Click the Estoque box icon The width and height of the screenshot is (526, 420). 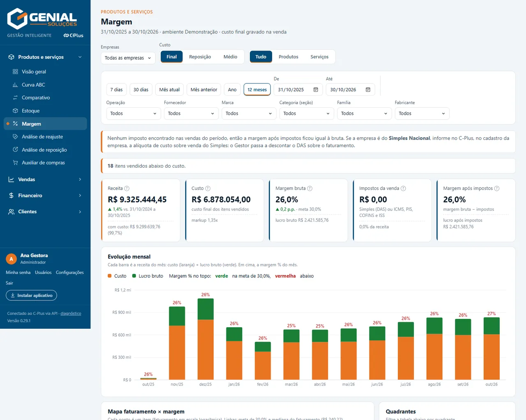pyautogui.click(x=15, y=111)
